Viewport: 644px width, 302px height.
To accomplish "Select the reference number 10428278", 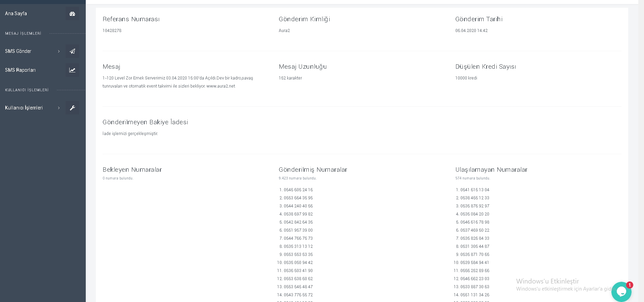I will point(112,31).
